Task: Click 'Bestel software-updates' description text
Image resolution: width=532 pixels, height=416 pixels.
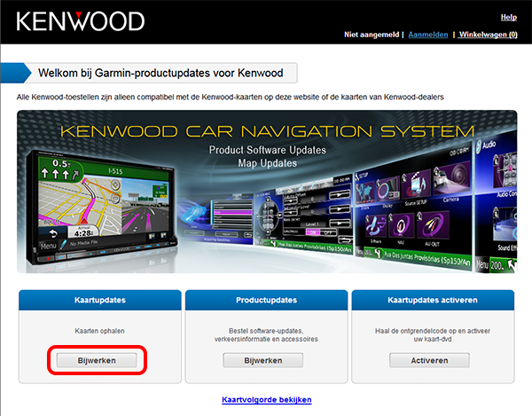Action: [266, 335]
